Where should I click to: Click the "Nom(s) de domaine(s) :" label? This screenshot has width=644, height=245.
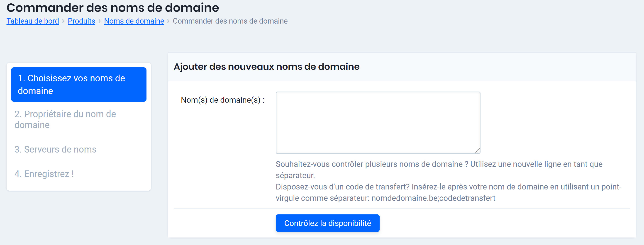point(223,100)
